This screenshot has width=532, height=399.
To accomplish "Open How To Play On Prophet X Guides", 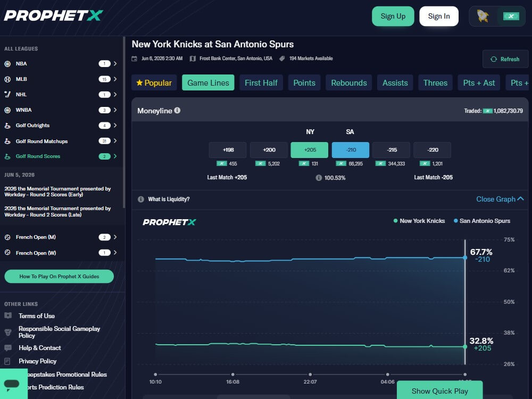I will point(59,276).
